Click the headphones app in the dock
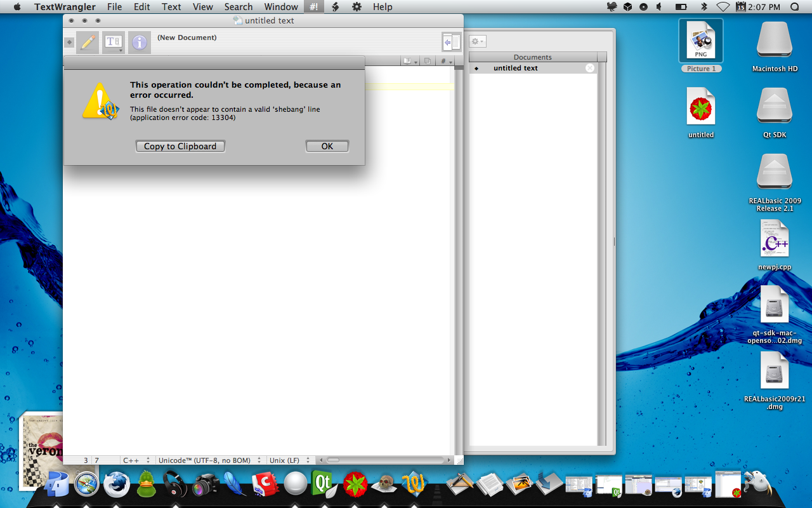The height and width of the screenshot is (508, 812). 176,485
